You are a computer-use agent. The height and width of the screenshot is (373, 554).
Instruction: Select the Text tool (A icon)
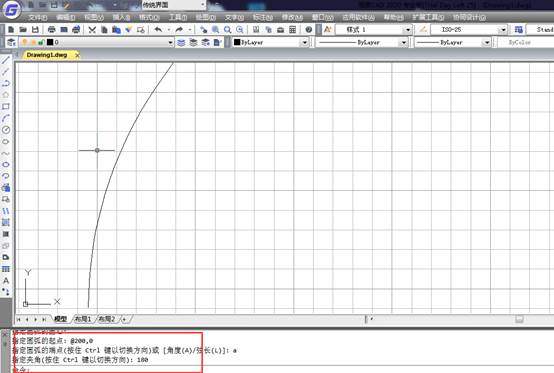(x=6, y=281)
